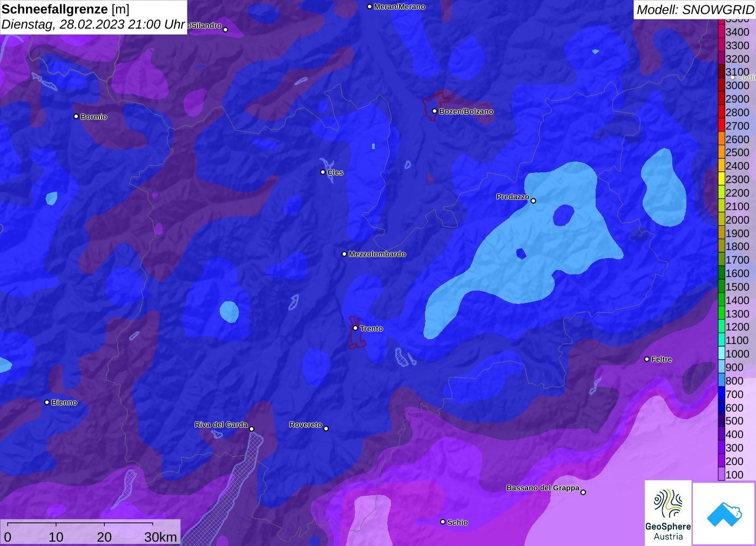Click the 1000 cyan legend swatch
Screen dimensions: 756x546
(x=721, y=354)
